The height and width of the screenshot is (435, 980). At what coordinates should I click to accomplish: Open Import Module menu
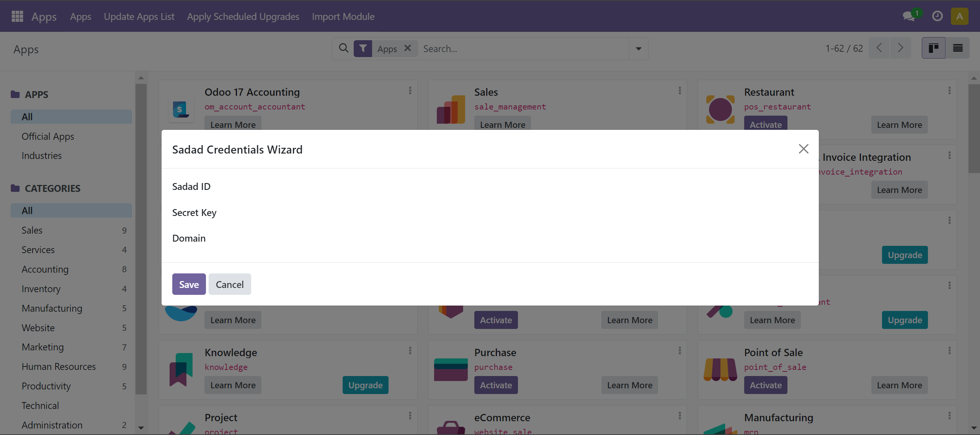click(343, 16)
